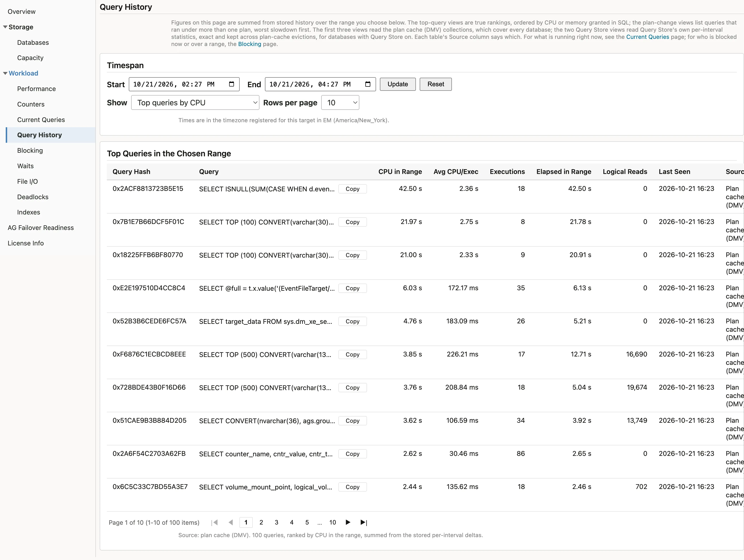Screen dimensions: 744x560
Task: Open the Waits page
Action: [25, 166]
